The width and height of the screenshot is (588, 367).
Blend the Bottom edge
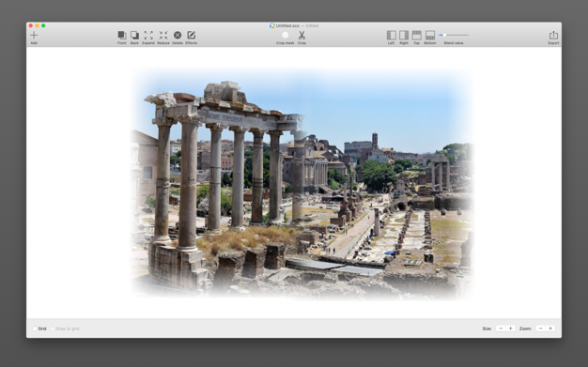tap(430, 36)
